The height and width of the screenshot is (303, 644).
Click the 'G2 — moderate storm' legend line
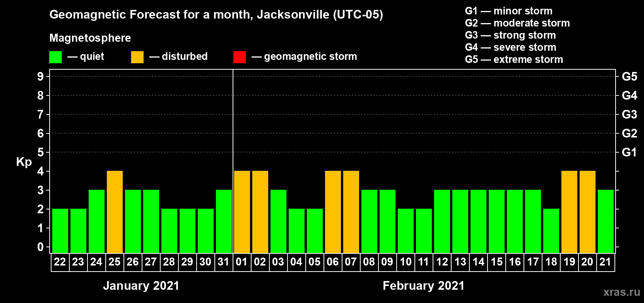[x=517, y=23]
